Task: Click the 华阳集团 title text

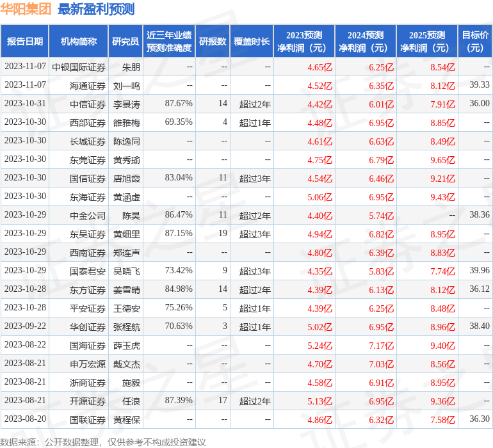Action: [26, 9]
